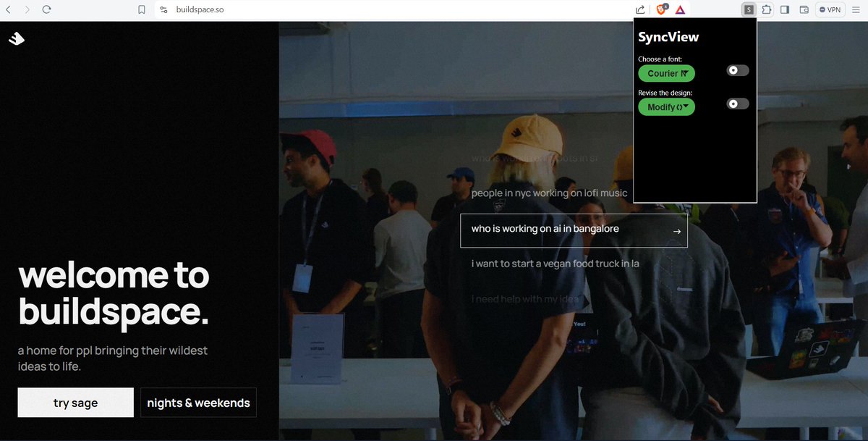868x441 pixels.
Task: Select the 'i need help with my idea' suggestion
Action: [x=526, y=299]
